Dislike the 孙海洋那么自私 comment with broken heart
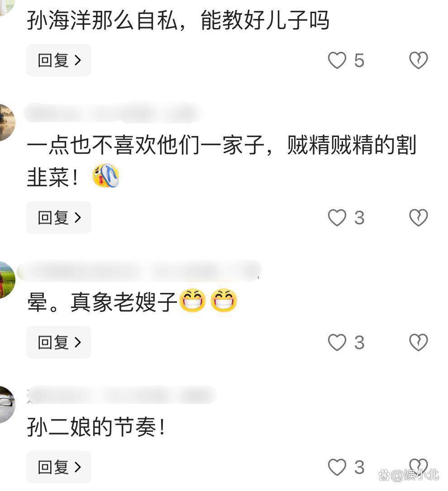 pyautogui.click(x=419, y=60)
